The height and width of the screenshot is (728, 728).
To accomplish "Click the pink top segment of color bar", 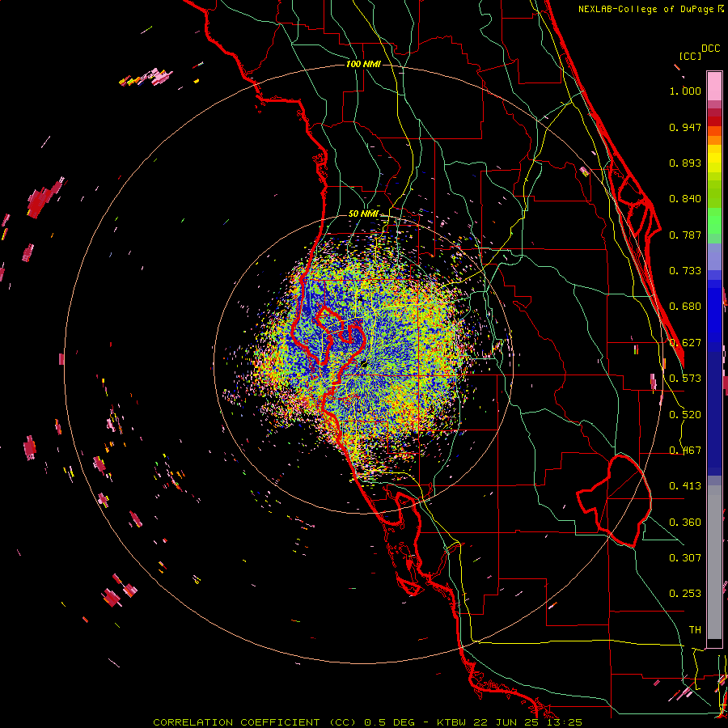I will (714, 86).
